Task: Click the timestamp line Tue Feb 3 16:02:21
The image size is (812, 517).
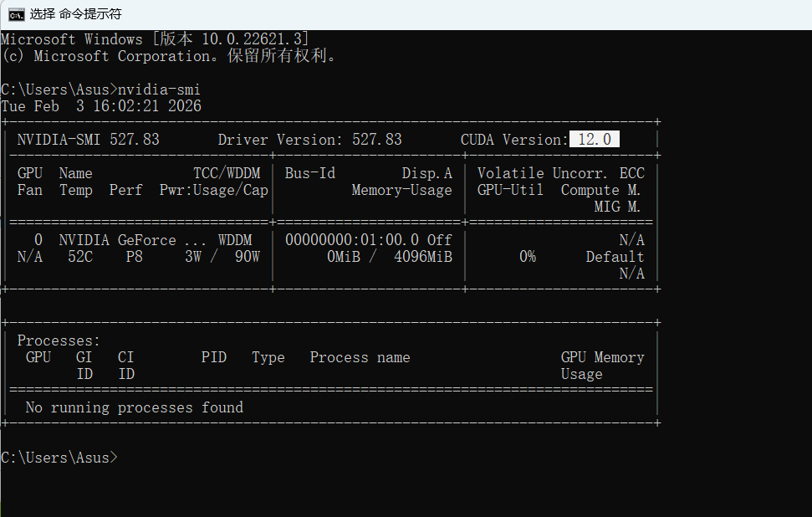Action: click(100, 106)
